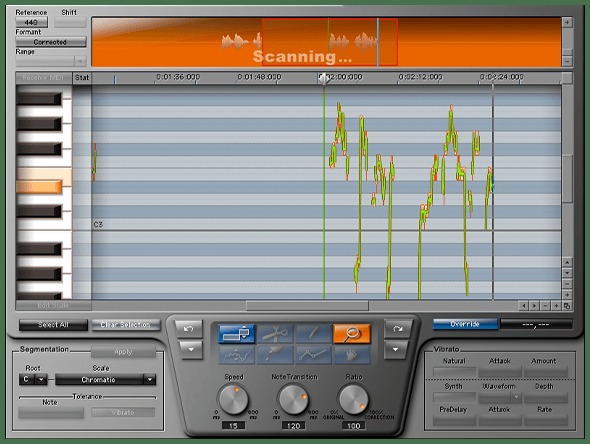590x444 pixels.
Task: Zoom in waveform overview with plus
Action: (567, 23)
